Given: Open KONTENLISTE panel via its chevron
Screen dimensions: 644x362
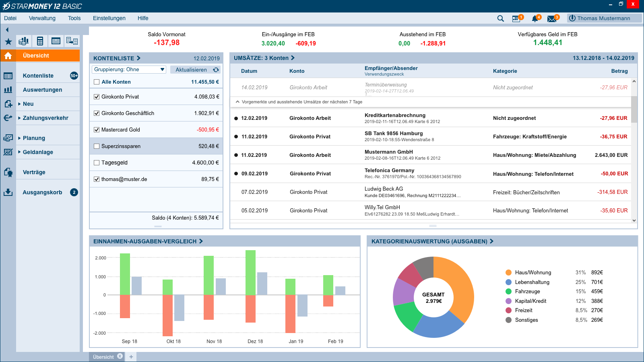Looking at the screenshot, I should tap(139, 58).
